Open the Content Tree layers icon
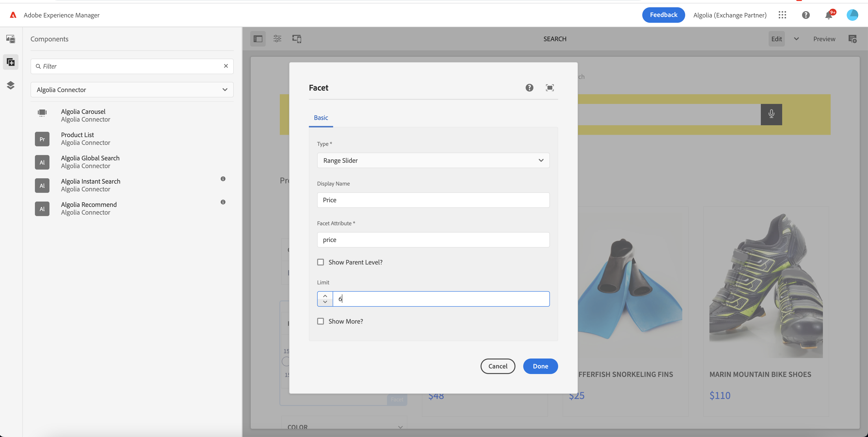The height and width of the screenshot is (437, 868). [x=10, y=85]
